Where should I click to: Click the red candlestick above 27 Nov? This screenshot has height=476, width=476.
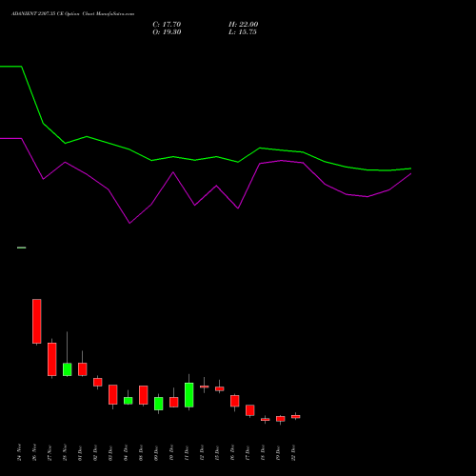52,359
